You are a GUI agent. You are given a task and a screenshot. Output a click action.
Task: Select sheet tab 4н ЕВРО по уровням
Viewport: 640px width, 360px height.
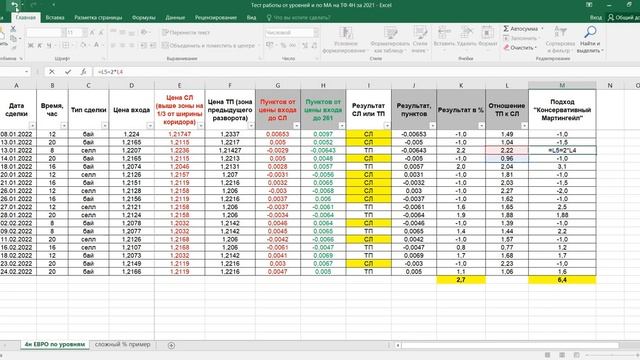[55, 344]
